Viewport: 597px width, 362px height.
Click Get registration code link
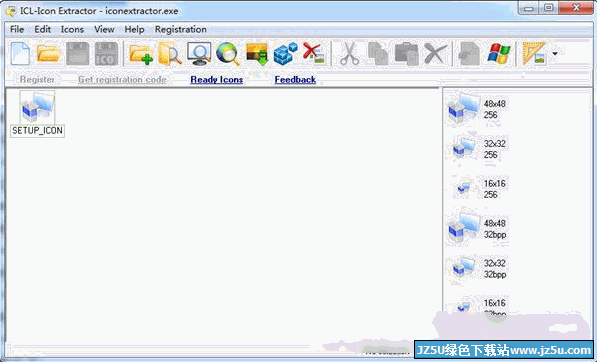[x=122, y=80]
